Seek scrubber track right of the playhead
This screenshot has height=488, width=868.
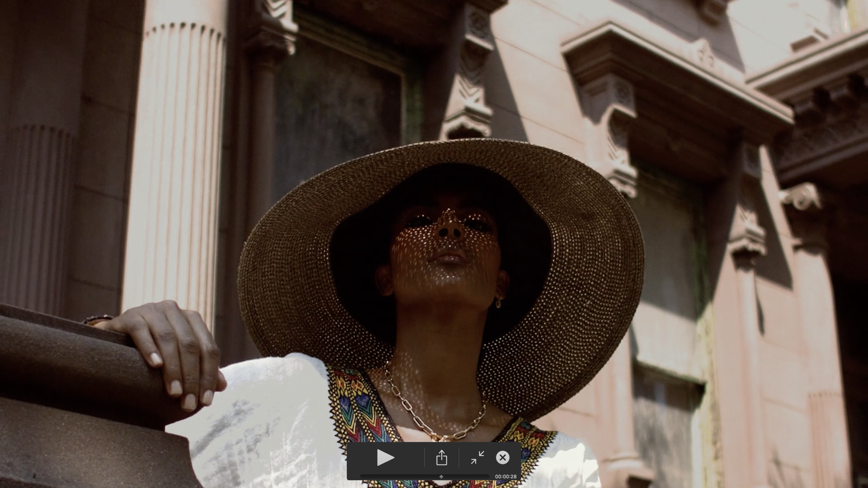click(465, 477)
